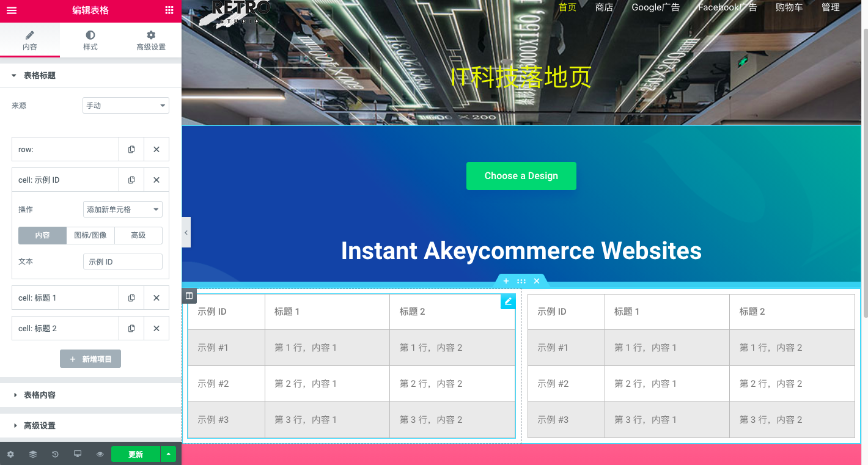Open the navigator layers icon
868x465 pixels.
point(33,455)
